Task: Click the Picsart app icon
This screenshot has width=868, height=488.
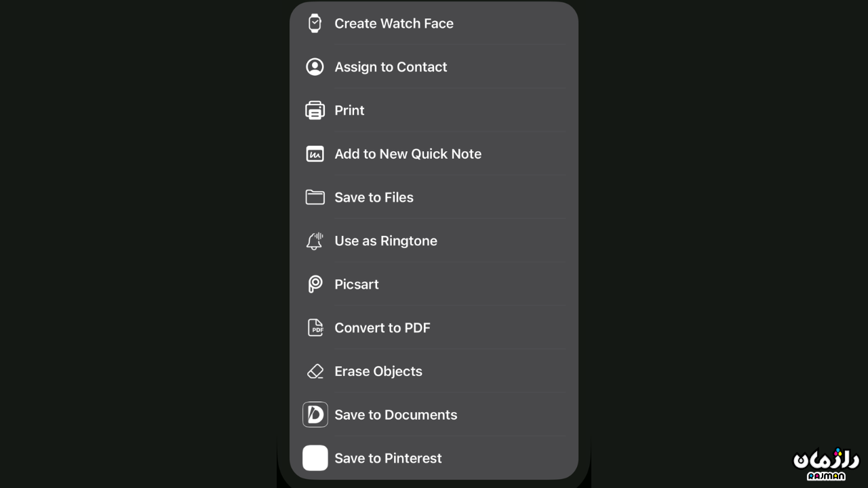Action: [x=315, y=284]
